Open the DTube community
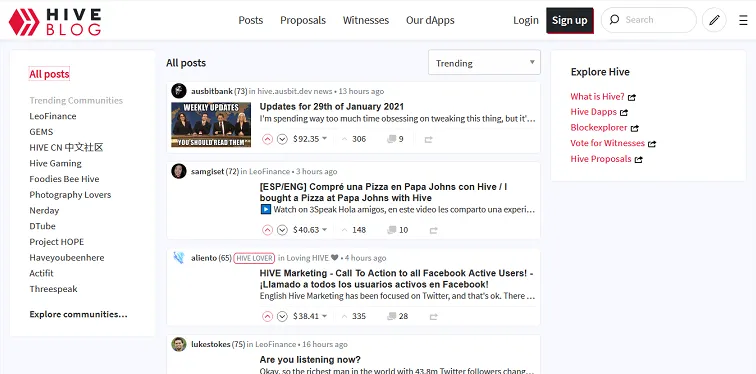 click(42, 226)
